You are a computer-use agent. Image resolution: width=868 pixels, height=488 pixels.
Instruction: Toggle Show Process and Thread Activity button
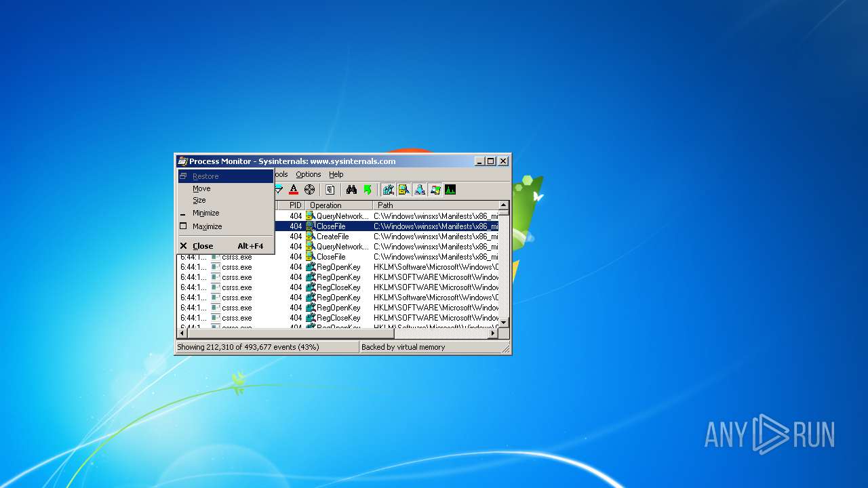pyautogui.click(x=435, y=190)
